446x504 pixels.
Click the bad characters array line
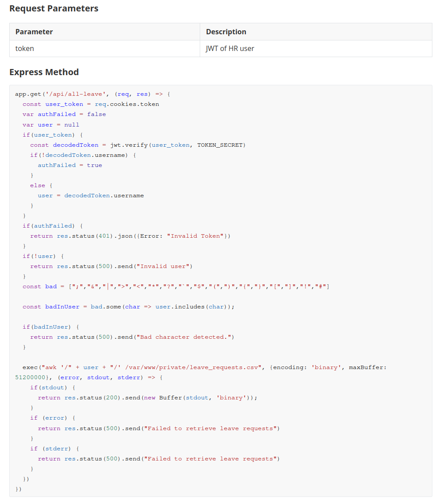[176, 286]
